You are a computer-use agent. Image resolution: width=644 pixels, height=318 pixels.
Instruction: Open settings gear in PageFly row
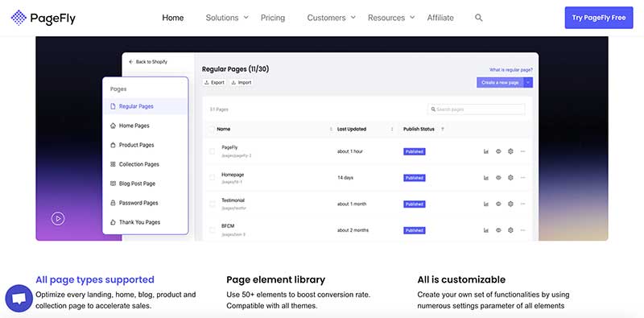[x=510, y=151]
